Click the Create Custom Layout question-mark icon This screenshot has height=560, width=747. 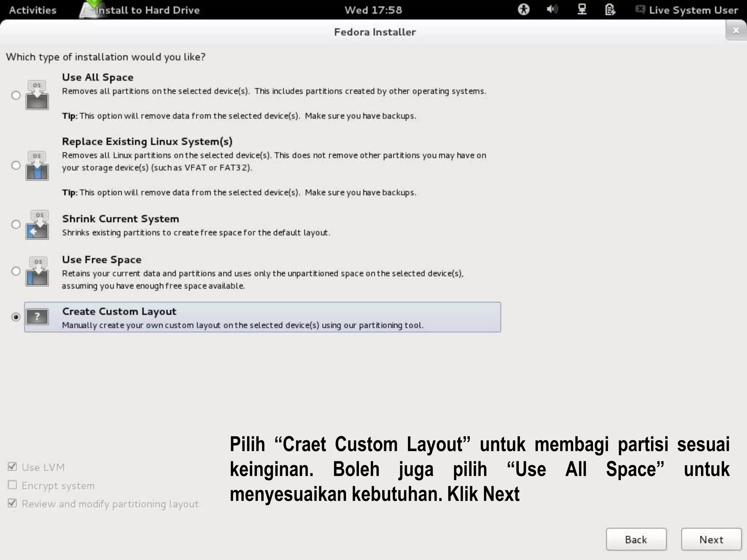click(x=37, y=317)
